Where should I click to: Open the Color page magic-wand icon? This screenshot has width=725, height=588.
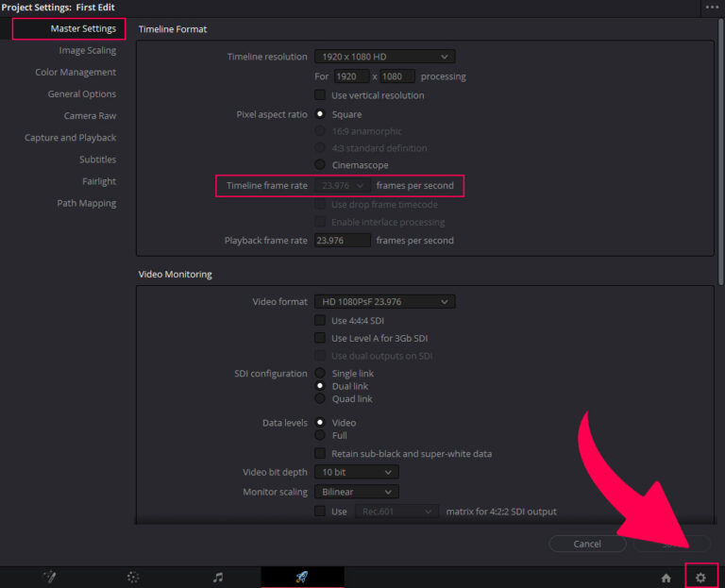coord(49,577)
